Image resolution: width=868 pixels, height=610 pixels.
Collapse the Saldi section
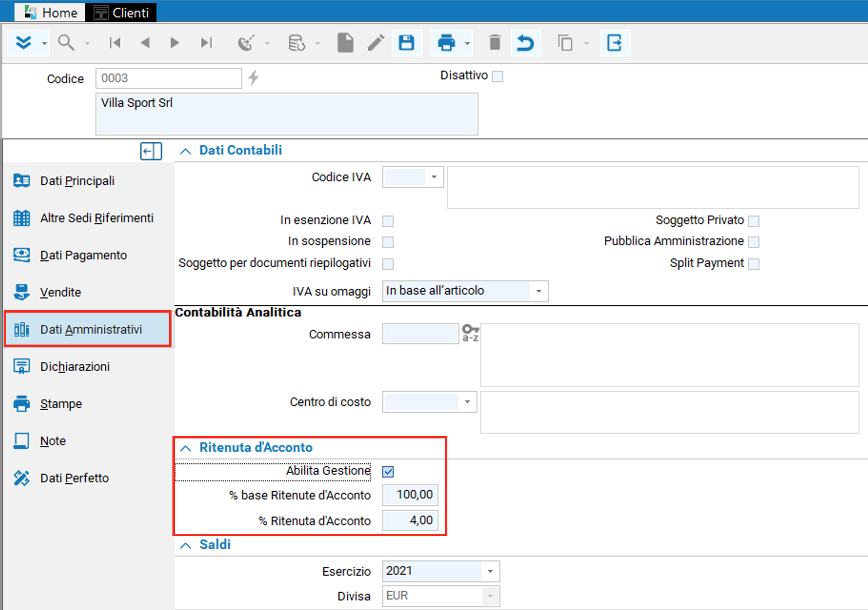pyautogui.click(x=185, y=546)
